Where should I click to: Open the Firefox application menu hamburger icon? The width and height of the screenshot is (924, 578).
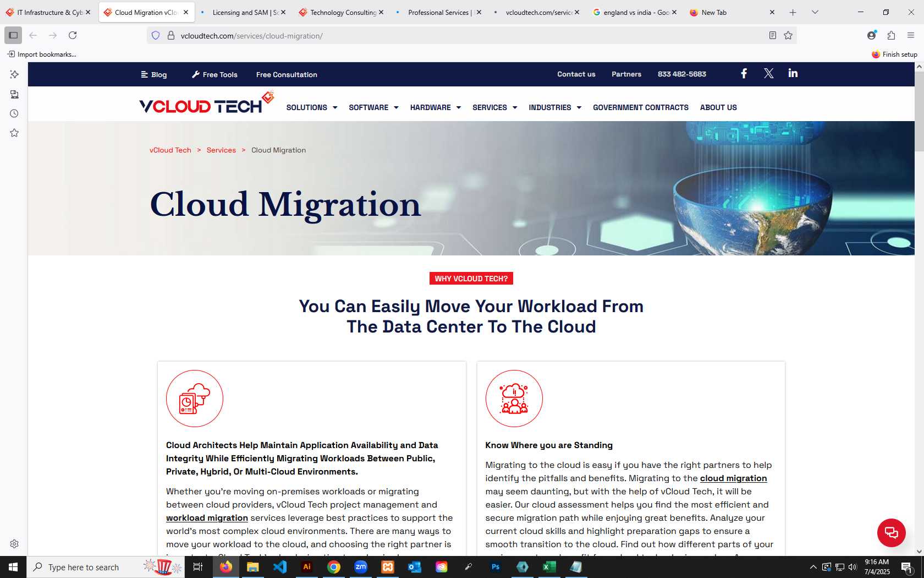point(911,35)
